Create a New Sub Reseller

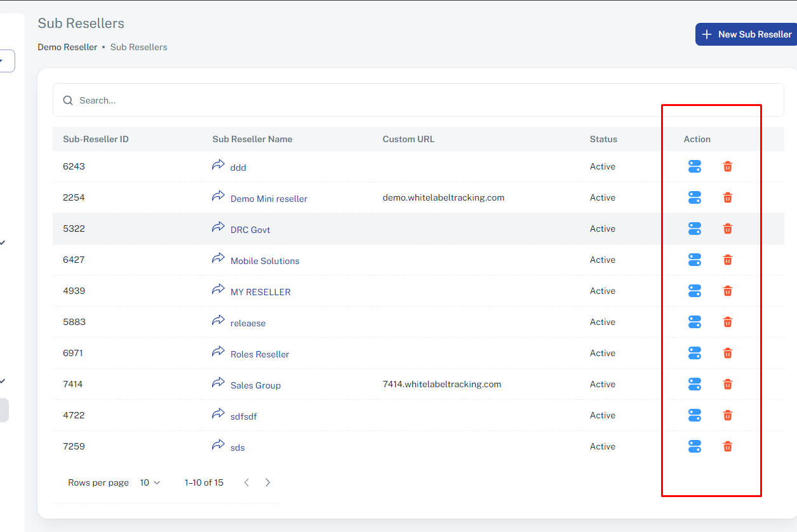click(746, 34)
